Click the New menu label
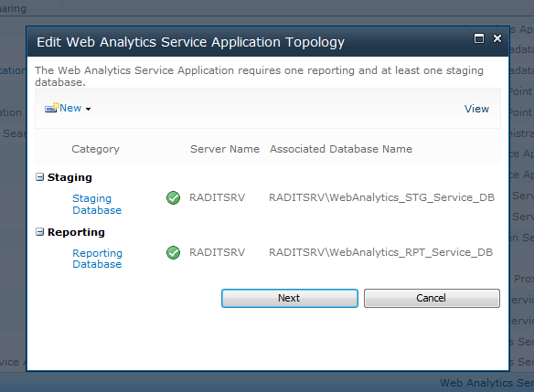 pyautogui.click(x=70, y=108)
